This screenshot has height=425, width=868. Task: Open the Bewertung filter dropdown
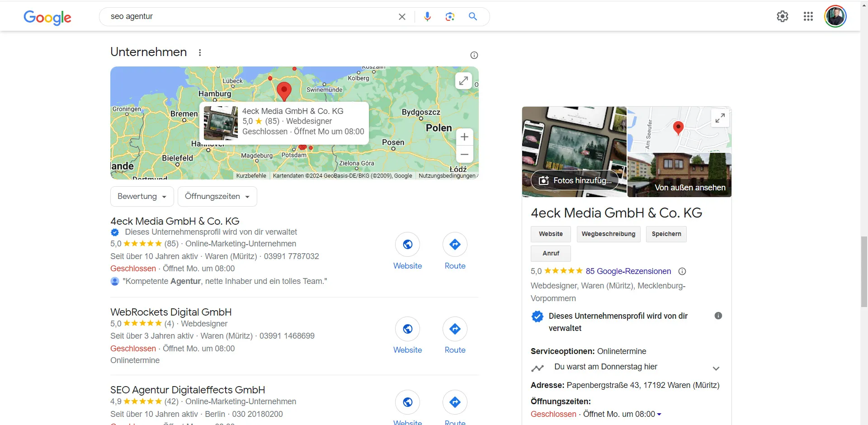click(x=142, y=197)
